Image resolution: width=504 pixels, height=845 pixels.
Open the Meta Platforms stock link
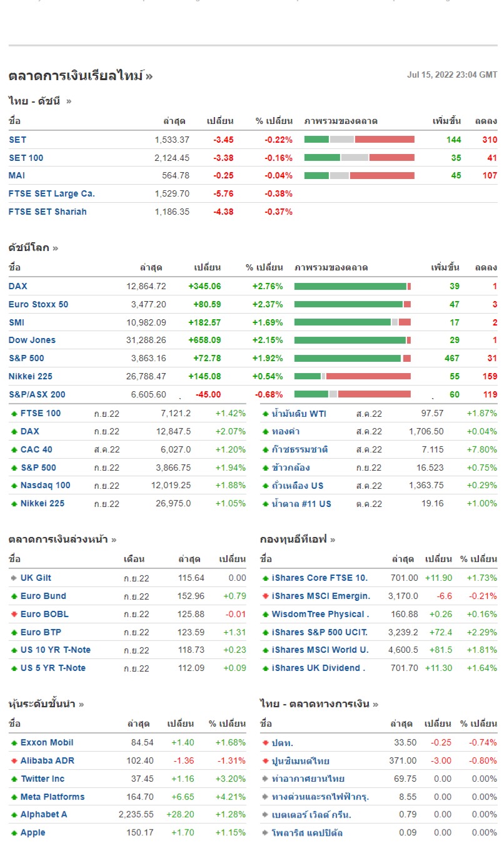(x=53, y=797)
